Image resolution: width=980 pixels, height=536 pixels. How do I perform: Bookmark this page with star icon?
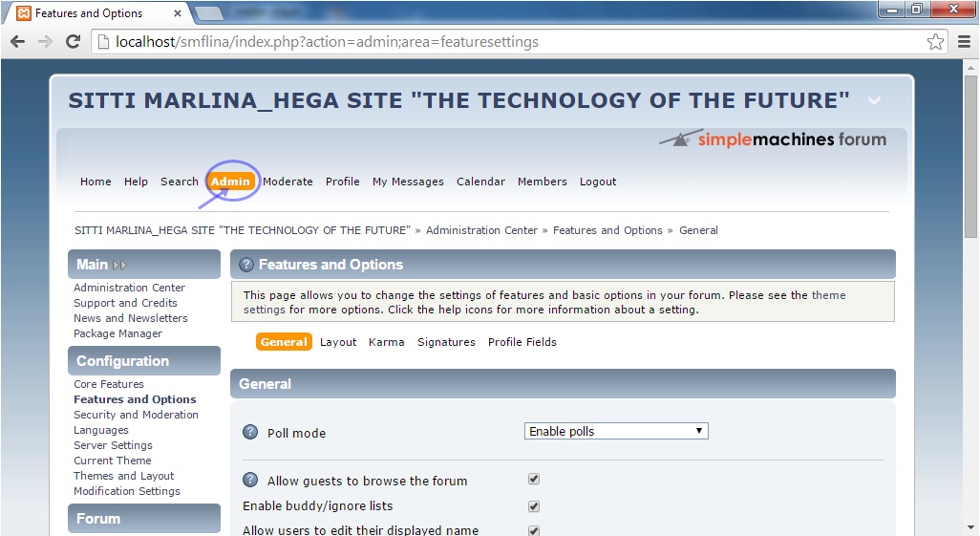[935, 42]
